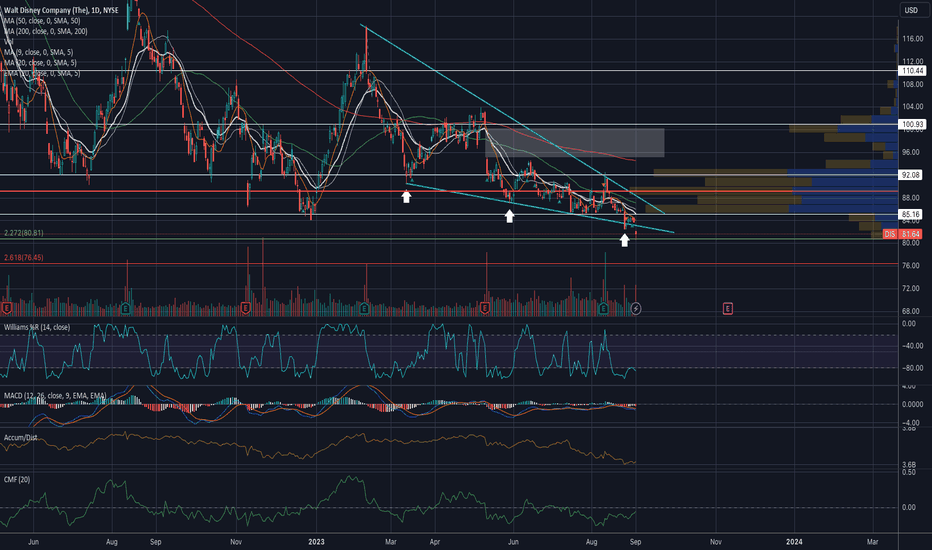Image resolution: width=932 pixels, height=550 pixels.
Task: Open the red earnings marker in May 2023
Action: [484, 308]
